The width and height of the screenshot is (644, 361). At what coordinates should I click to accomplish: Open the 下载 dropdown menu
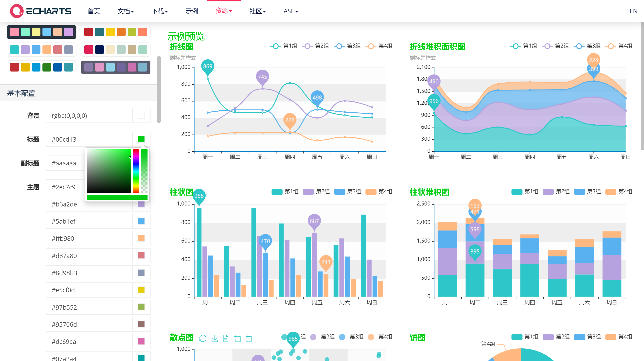point(160,11)
